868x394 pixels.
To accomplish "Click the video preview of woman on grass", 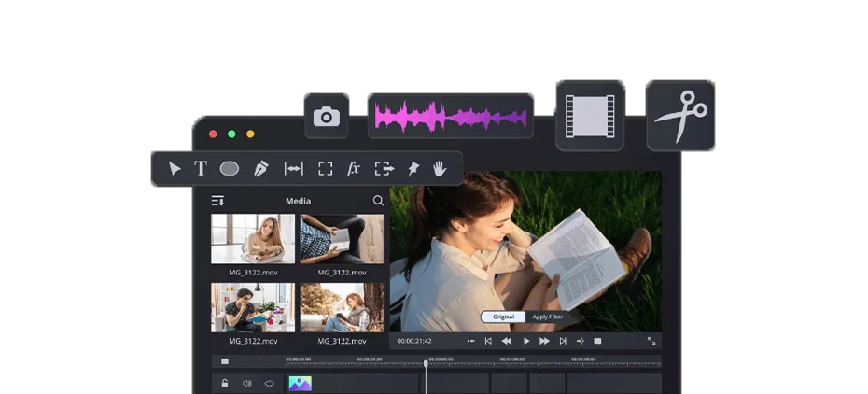I will coord(525,251).
